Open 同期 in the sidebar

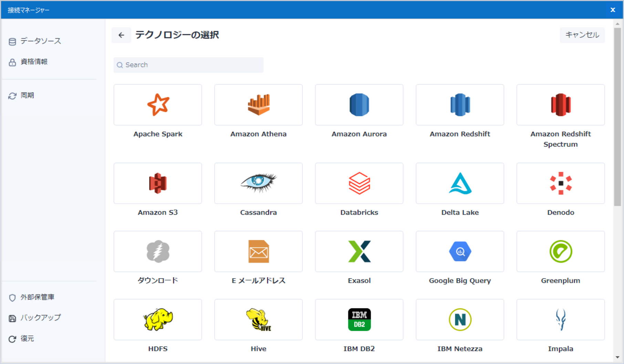pos(21,95)
